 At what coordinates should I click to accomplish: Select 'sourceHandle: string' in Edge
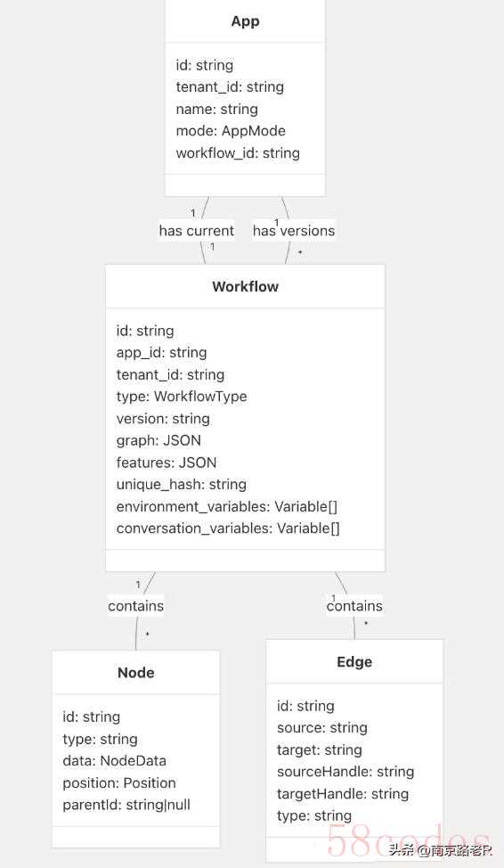click(345, 772)
